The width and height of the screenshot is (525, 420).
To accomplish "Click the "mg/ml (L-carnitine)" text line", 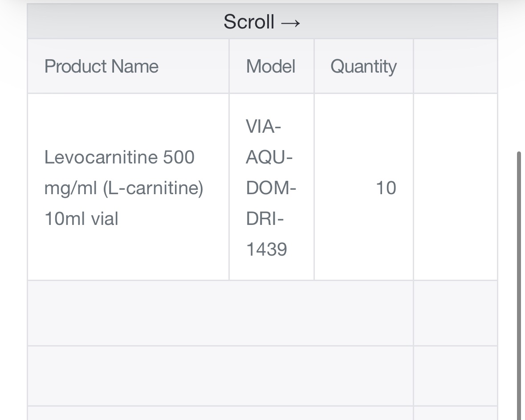I will click(x=124, y=188).
